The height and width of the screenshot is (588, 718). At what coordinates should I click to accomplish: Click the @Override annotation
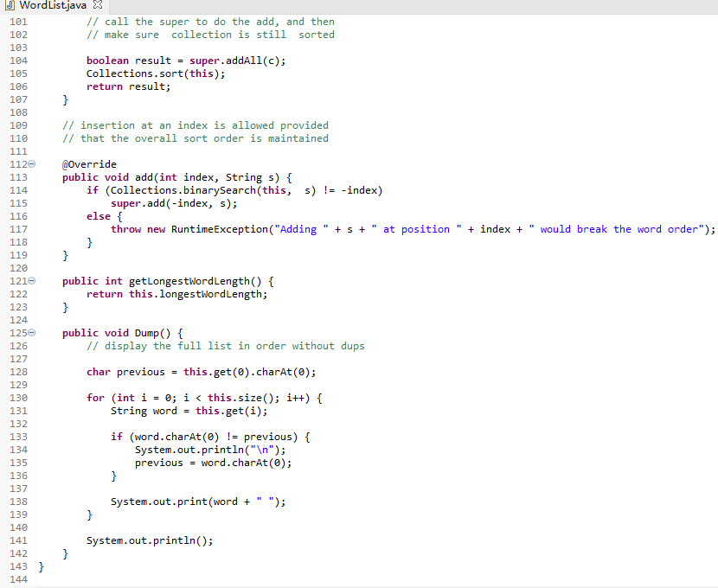pos(87,163)
